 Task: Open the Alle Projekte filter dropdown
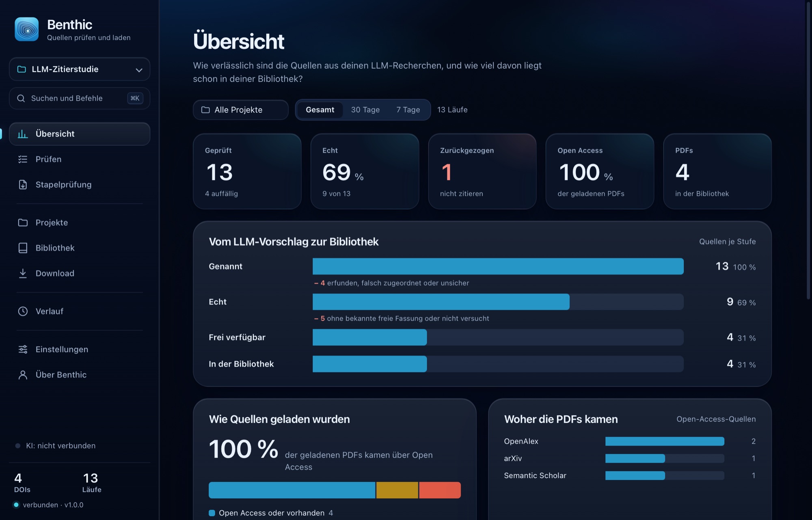(241, 110)
